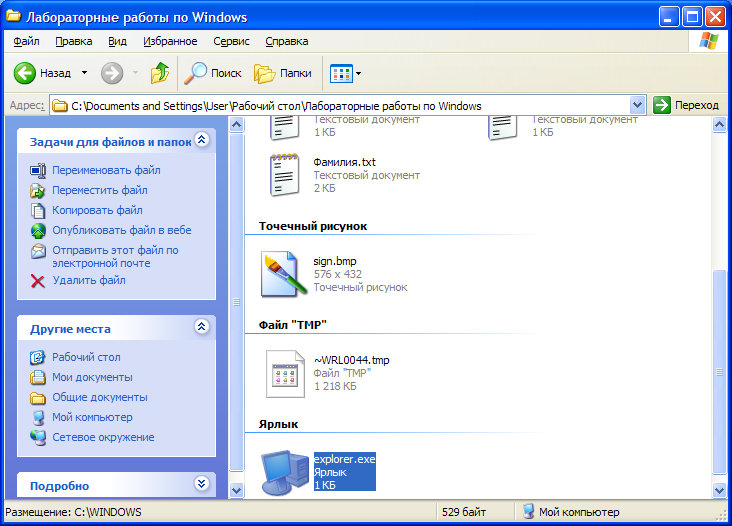
Task: Click the Мои документы folder icon
Action: pos(38,378)
